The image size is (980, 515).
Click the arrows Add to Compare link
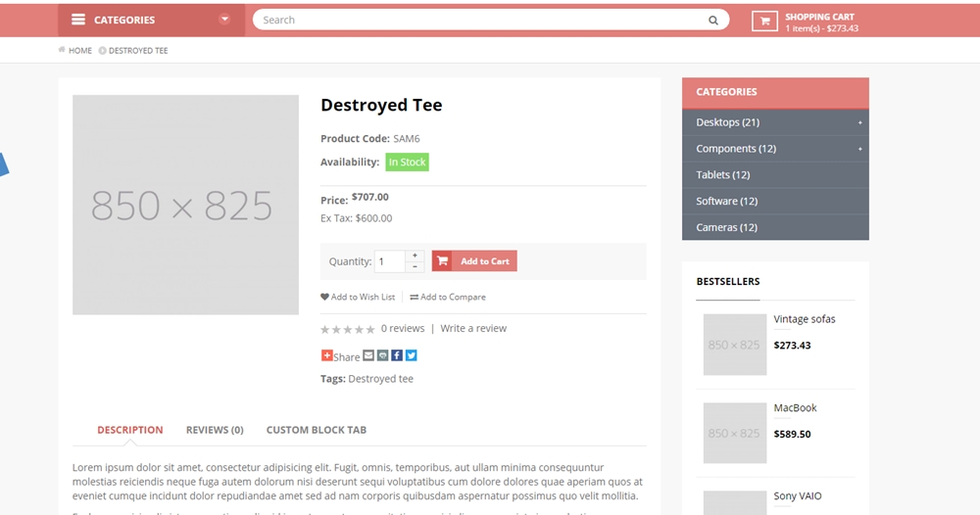pos(448,297)
